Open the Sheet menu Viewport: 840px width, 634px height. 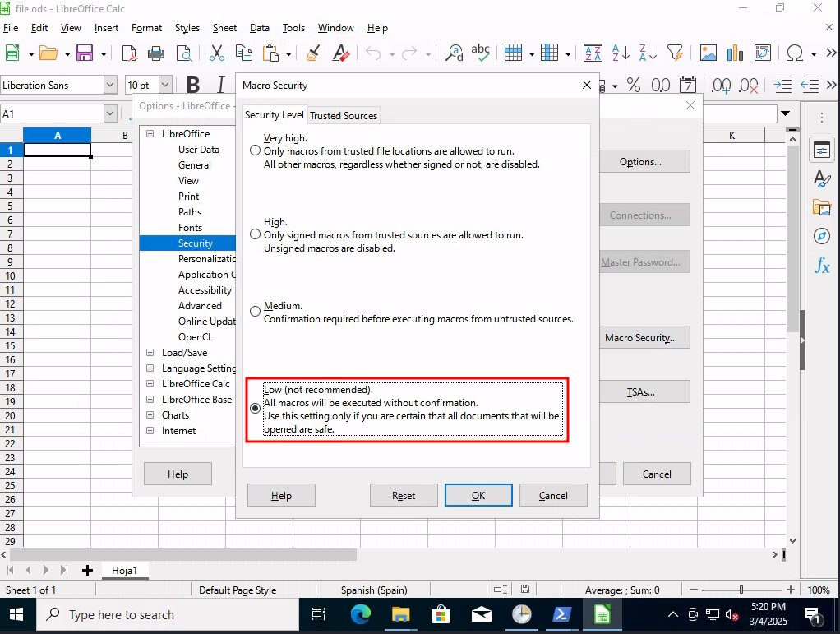(224, 28)
